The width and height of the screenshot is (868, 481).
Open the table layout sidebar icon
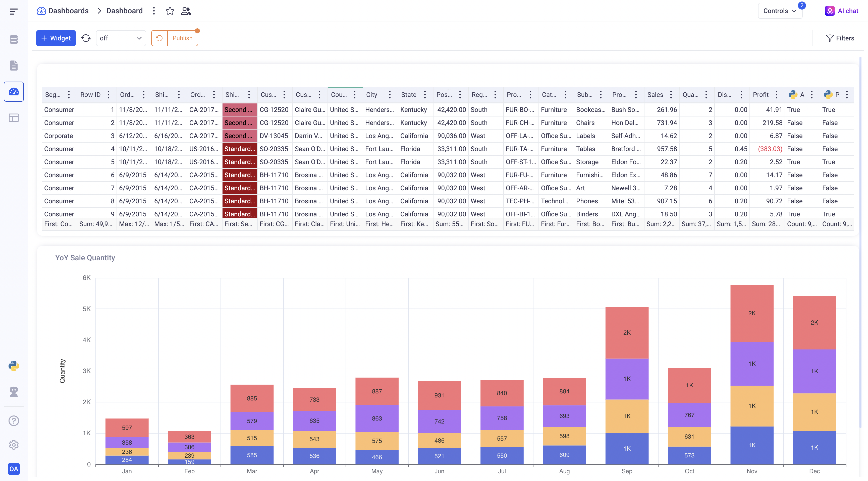click(x=14, y=118)
